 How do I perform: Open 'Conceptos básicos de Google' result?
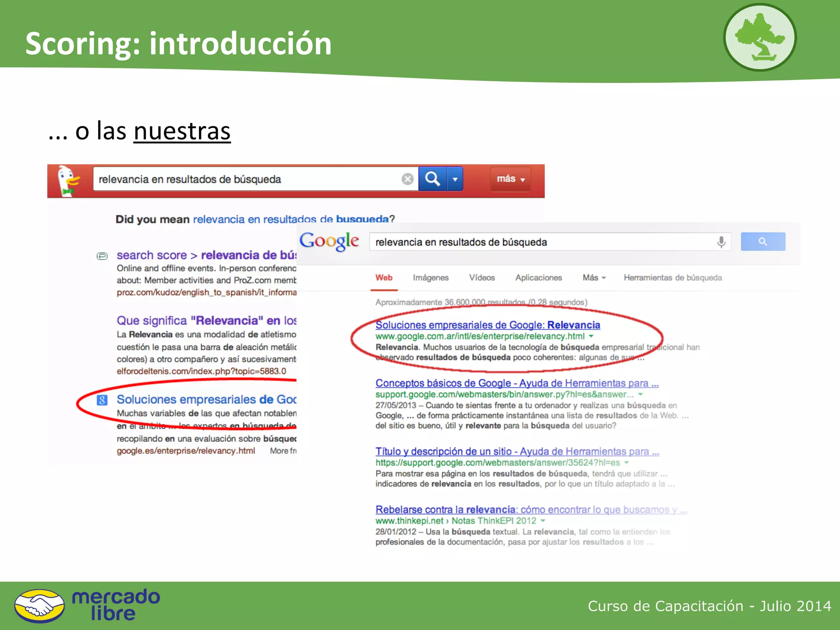point(517,383)
